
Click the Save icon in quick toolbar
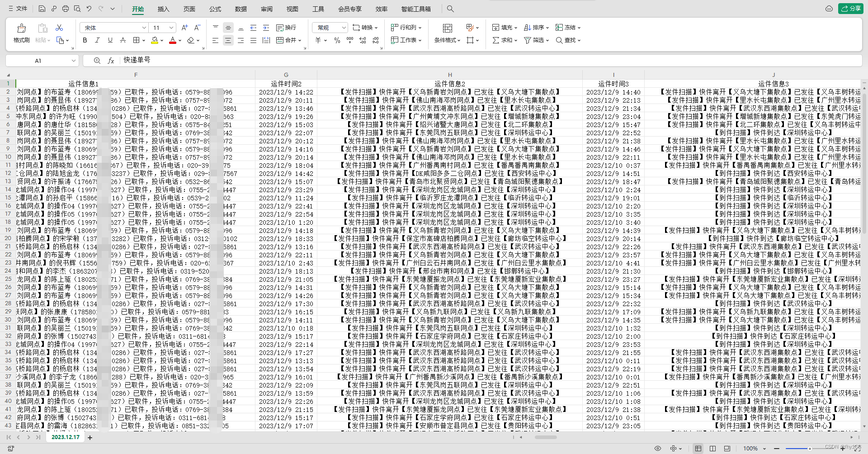[42, 9]
